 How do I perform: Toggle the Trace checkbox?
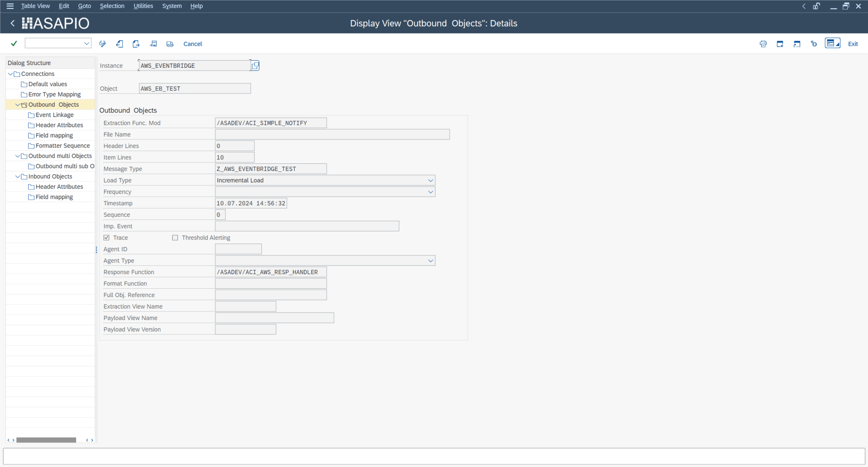pyautogui.click(x=106, y=238)
